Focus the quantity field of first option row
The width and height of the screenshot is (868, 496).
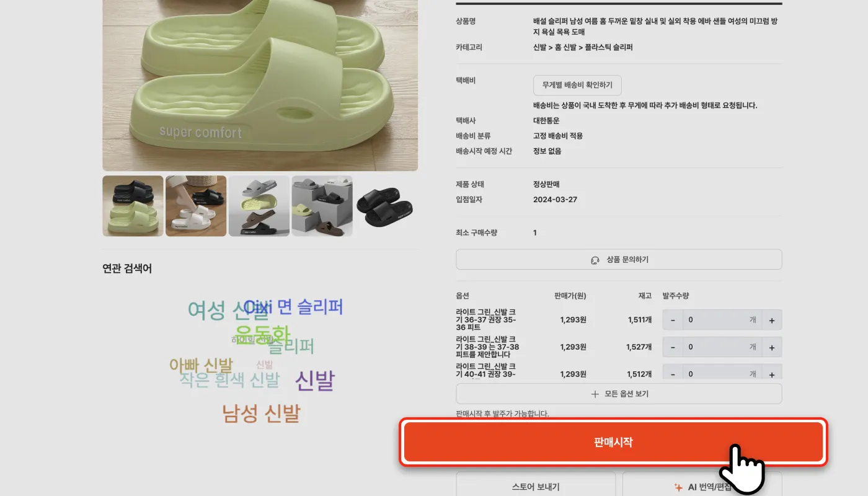click(722, 320)
